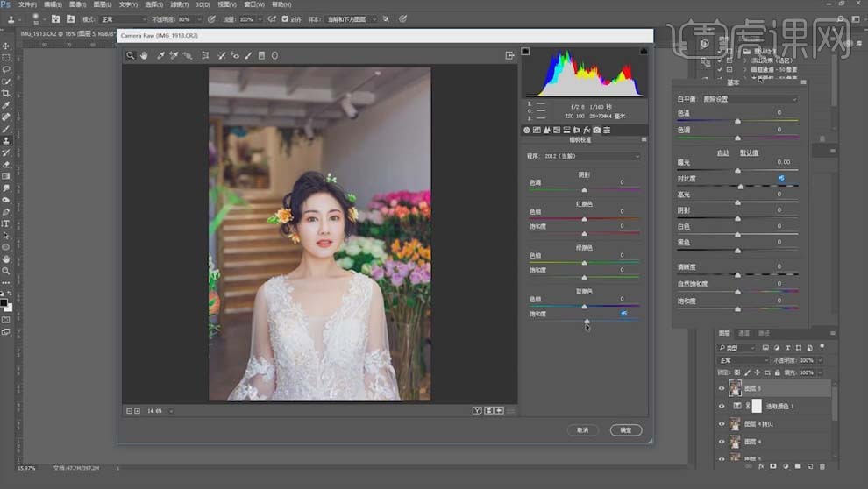
Task: Select Type tool in Photoshop left toolbar
Action: pos(6,223)
